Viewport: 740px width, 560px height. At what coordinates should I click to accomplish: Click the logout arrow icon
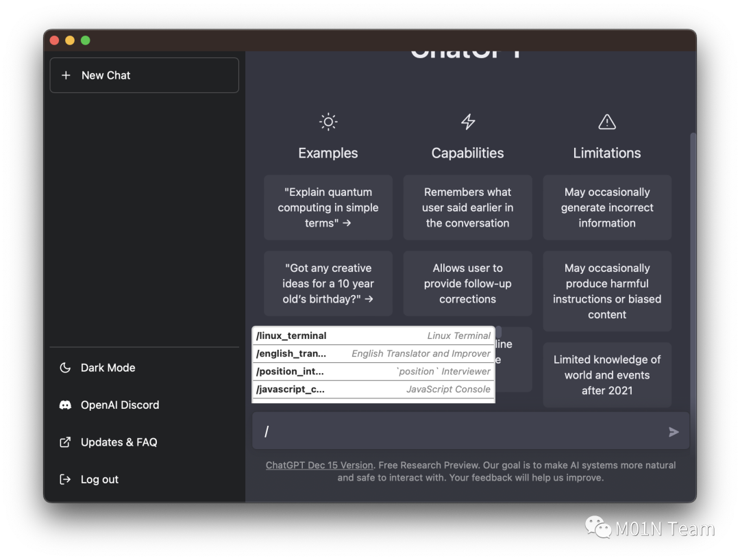click(65, 479)
